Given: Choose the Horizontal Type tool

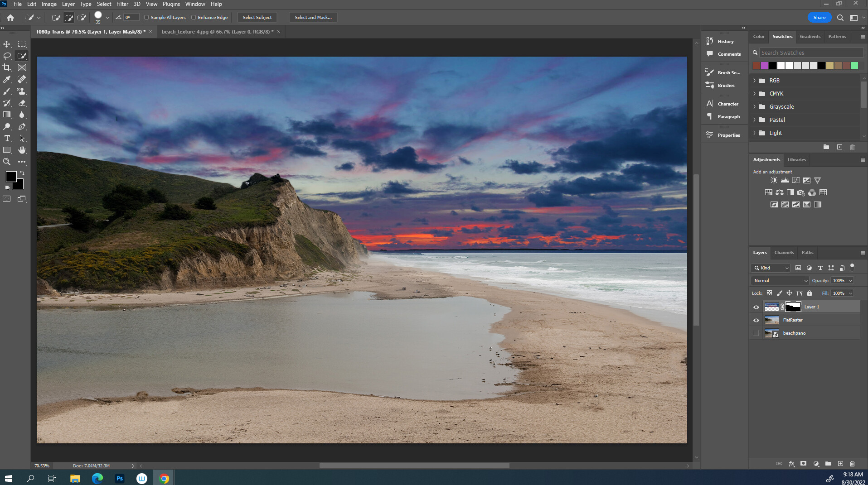Looking at the screenshot, I should pos(7,139).
